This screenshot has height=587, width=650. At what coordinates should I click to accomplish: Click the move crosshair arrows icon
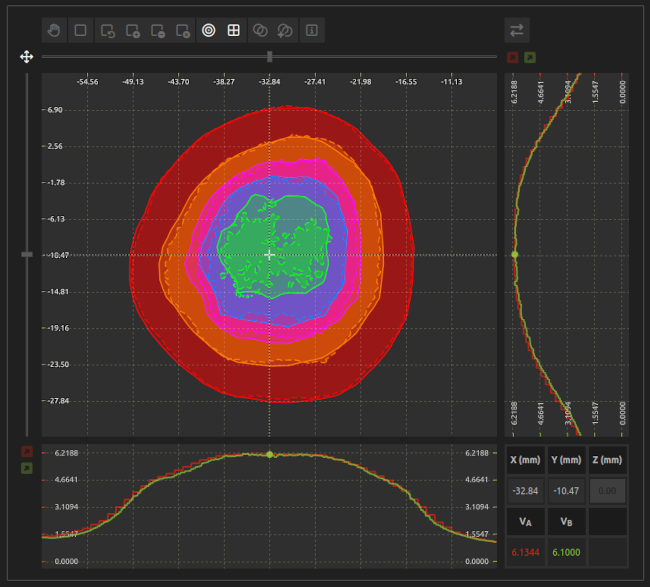pos(27,57)
